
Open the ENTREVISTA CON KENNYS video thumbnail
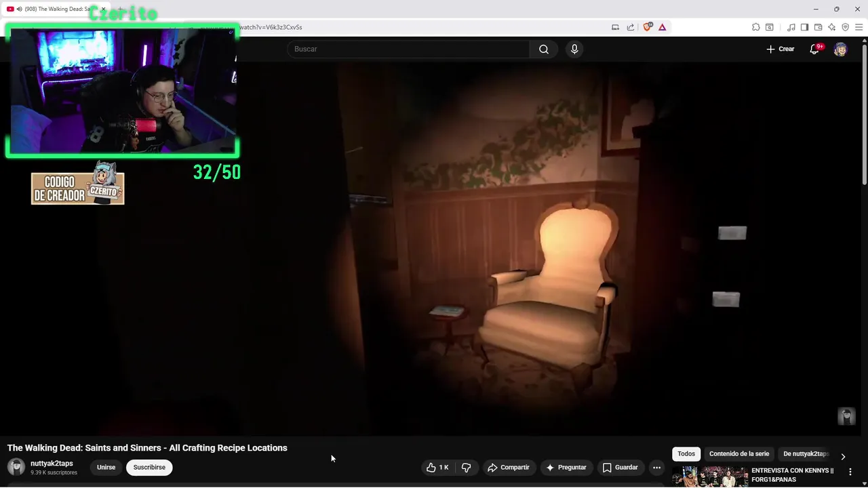pos(710,477)
